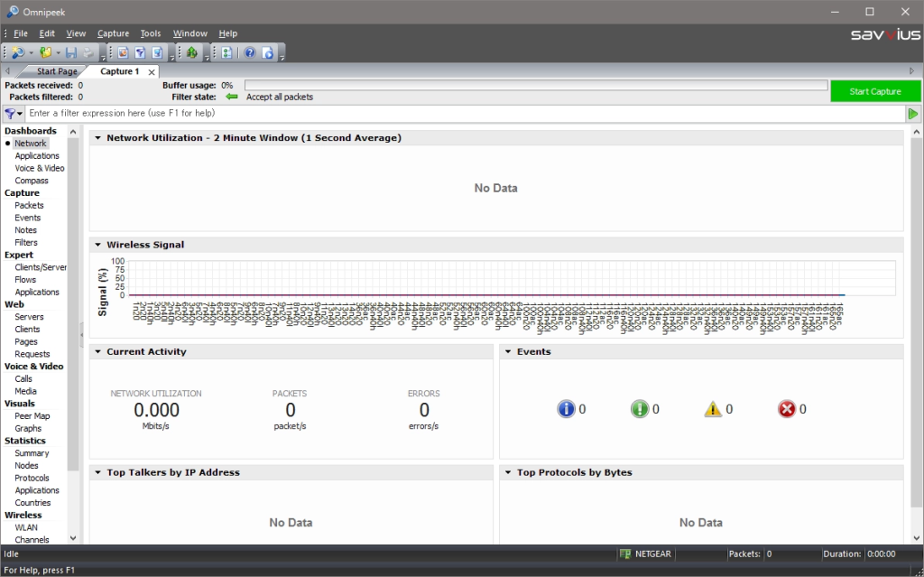The image size is (924, 577).
Task: Click the green apply filter arrow
Action: click(x=912, y=114)
